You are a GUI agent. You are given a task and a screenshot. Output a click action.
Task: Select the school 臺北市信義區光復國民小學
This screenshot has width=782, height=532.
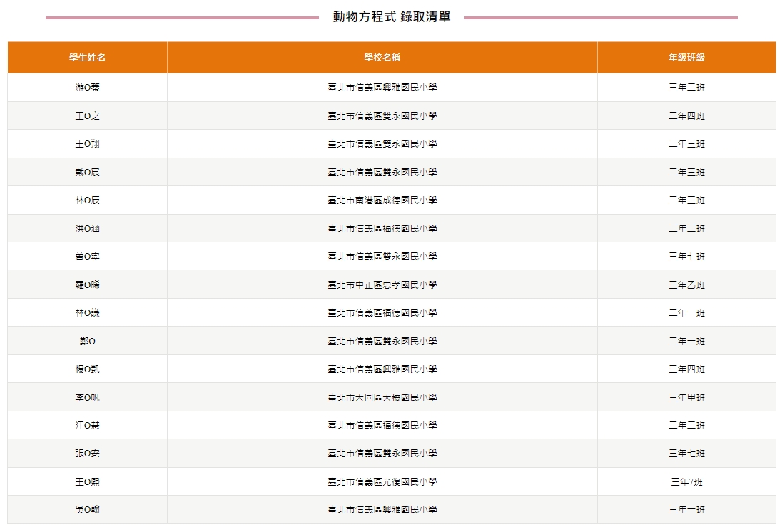(x=382, y=482)
